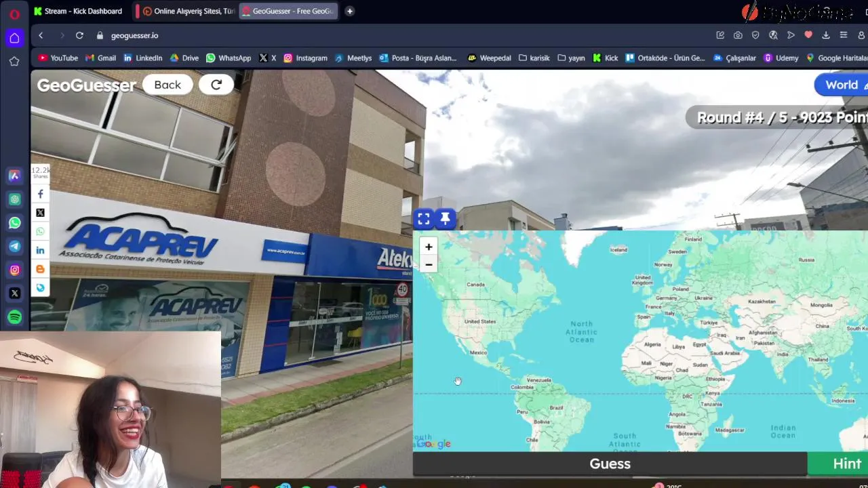Open bookmarks star in Opera sidebar
This screenshot has width=868, height=488.
click(14, 62)
